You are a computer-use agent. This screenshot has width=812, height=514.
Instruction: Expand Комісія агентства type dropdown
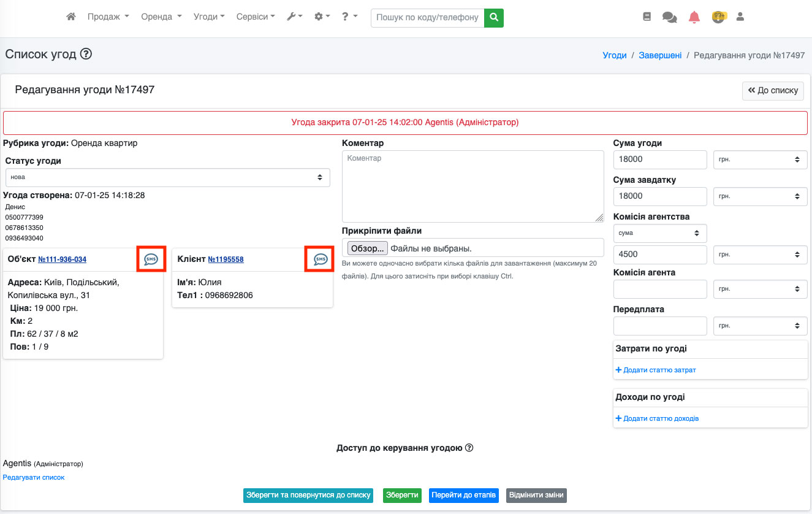(x=660, y=233)
